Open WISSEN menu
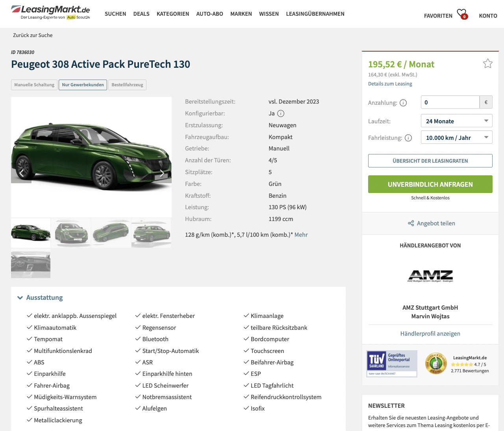This screenshot has height=431, width=504. pos(269,14)
